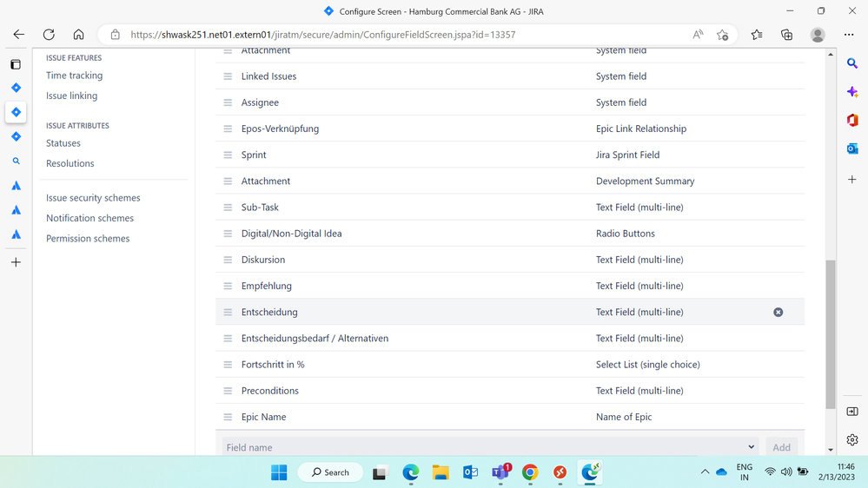Go back to the previous page
868x488 pixels.
point(19,35)
